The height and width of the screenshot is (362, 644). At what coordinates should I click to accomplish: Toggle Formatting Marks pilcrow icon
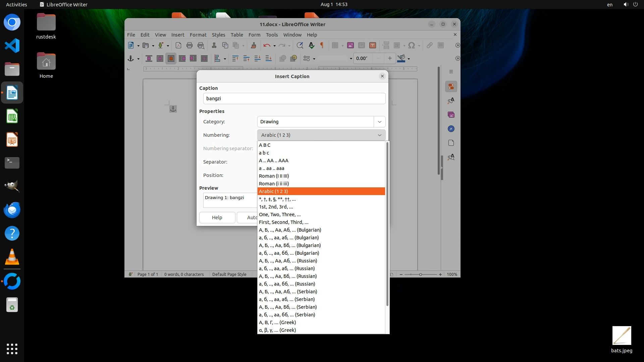tap(322, 46)
